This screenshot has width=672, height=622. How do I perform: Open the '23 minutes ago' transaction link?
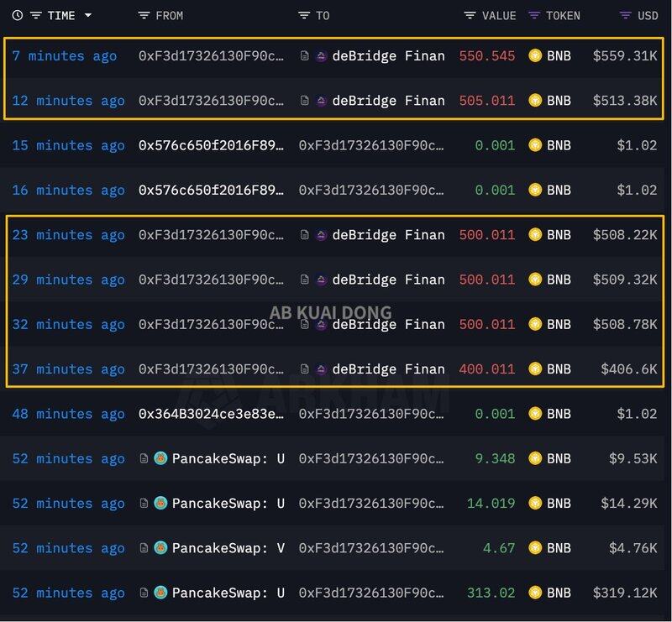click(x=69, y=235)
